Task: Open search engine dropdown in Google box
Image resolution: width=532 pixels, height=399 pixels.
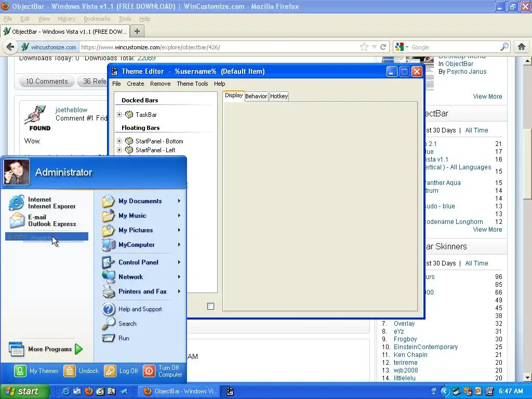Action: tap(407, 47)
